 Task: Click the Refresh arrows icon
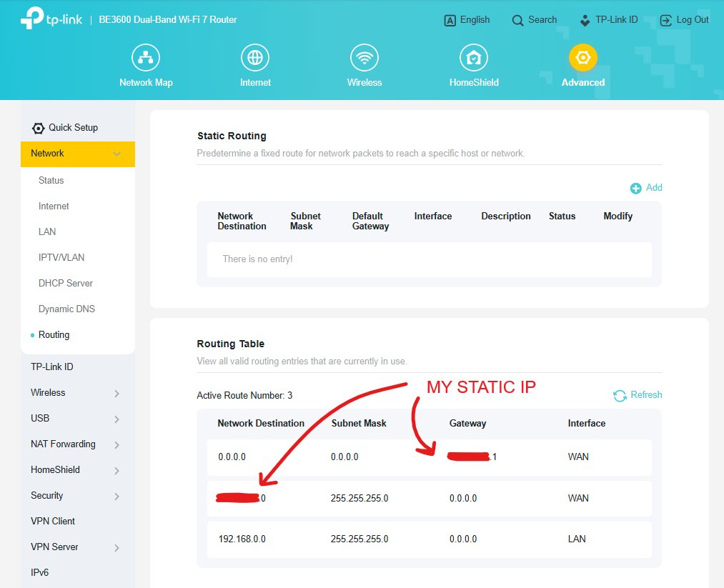coord(620,395)
